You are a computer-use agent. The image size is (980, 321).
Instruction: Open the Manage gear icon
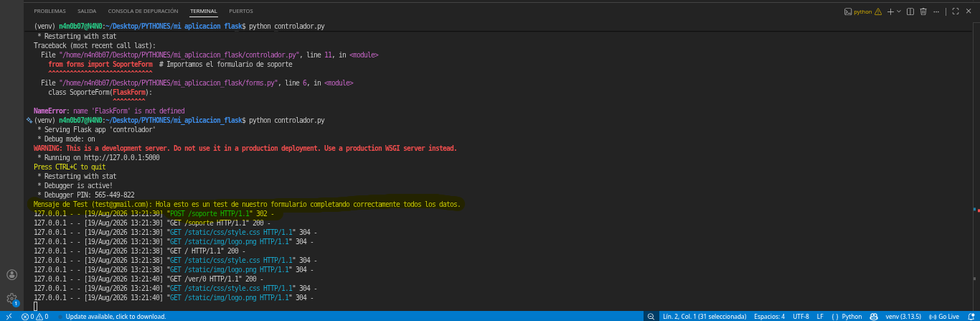pyautogui.click(x=11, y=299)
